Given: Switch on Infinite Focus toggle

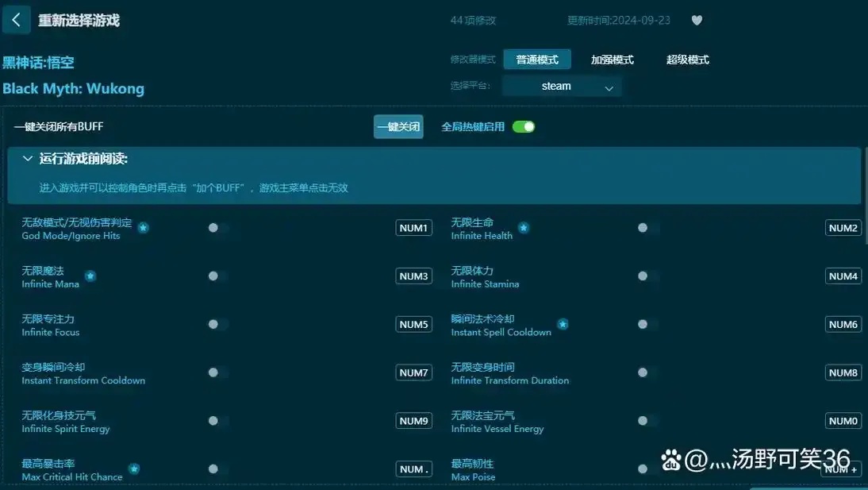Looking at the screenshot, I should coord(217,324).
